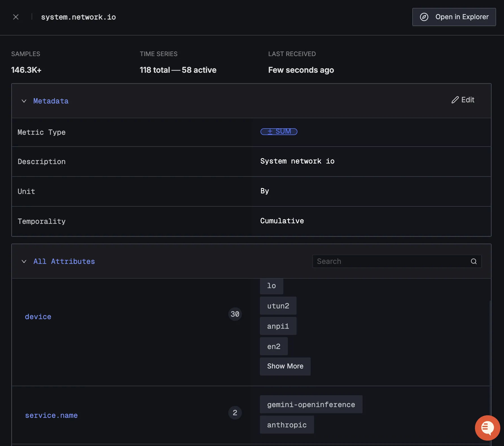Screen dimensions: 504x446
Task: Click the SUM metric type badge
Action: 279,131
